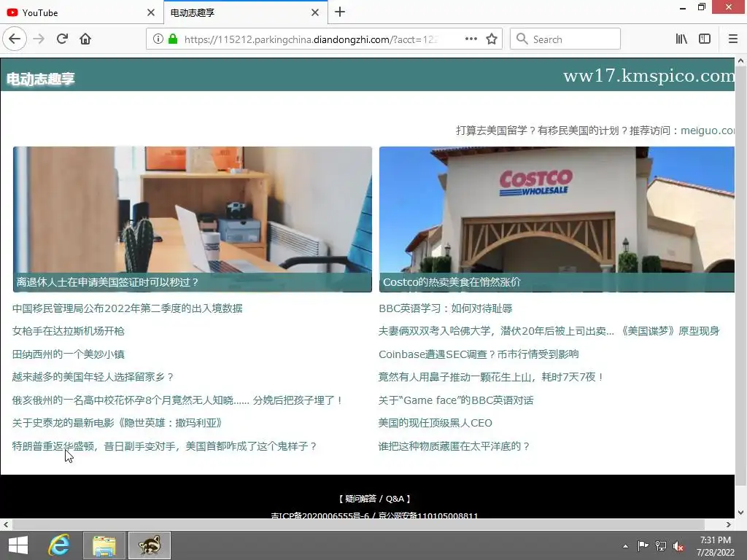Open 俄亥俄州的一名高中校花 article link

(x=177, y=400)
